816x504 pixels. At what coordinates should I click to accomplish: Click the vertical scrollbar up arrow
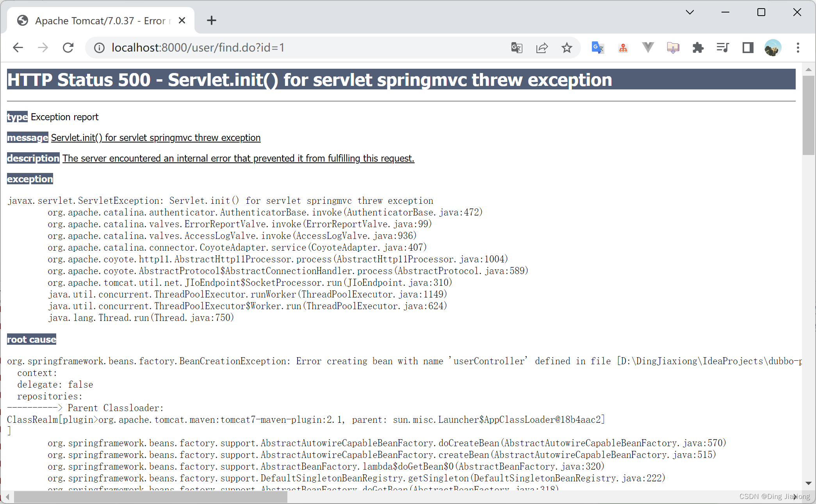click(809, 69)
